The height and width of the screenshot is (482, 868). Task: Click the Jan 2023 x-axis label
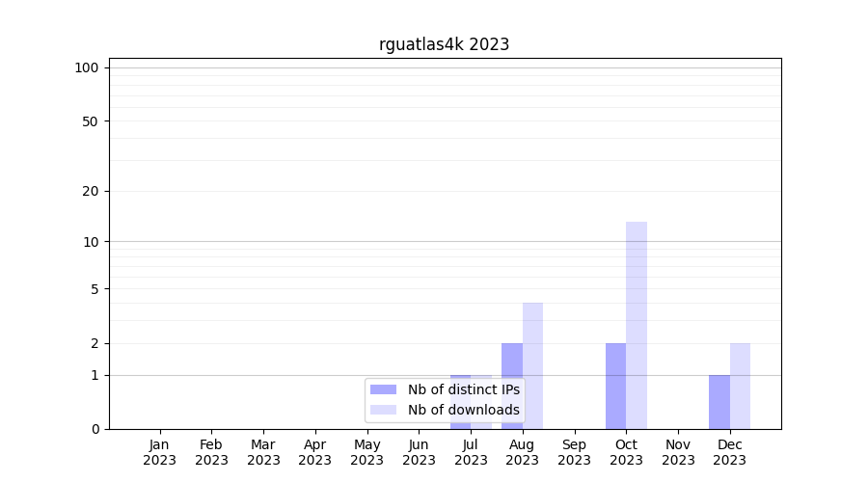click(x=160, y=452)
